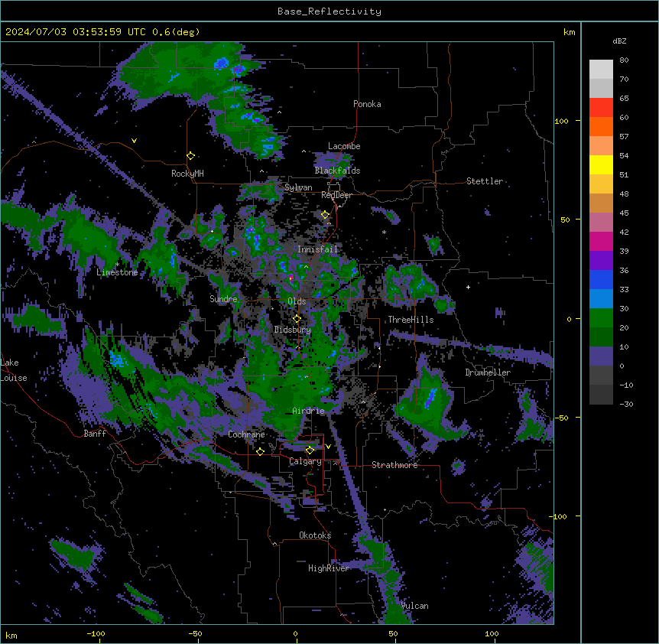Click the Didsbury city label
Screen dimensions: 659x644
(293, 330)
